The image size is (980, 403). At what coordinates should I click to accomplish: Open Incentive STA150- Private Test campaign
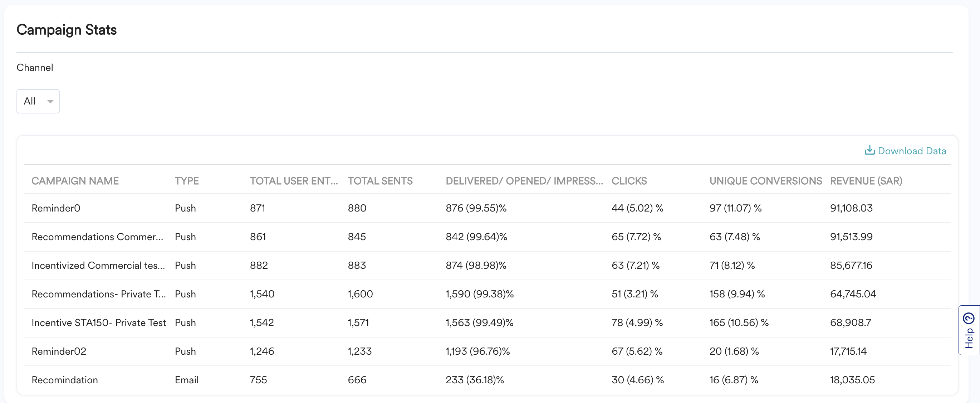pyautogui.click(x=98, y=323)
